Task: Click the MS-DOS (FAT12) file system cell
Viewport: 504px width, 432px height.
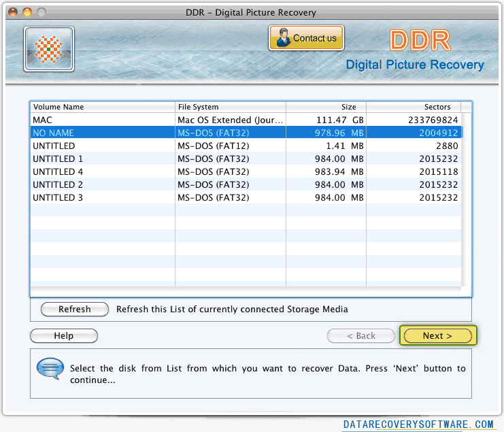Action: (x=231, y=146)
